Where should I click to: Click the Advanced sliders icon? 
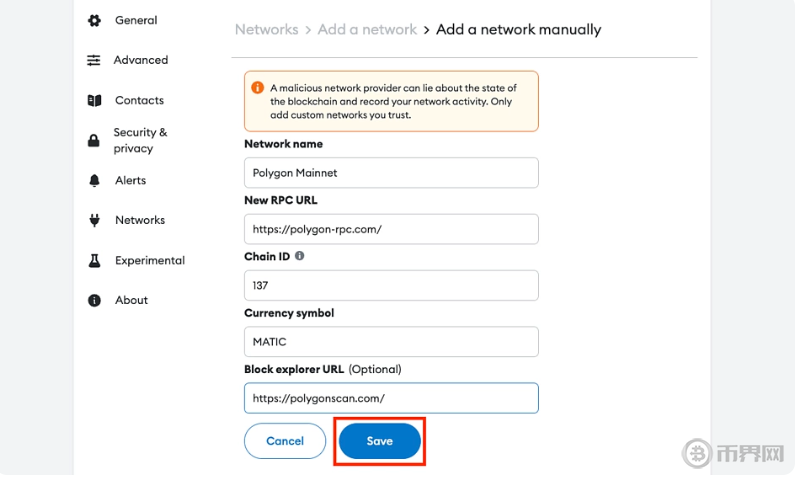pyautogui.click(x=94, y=60)
